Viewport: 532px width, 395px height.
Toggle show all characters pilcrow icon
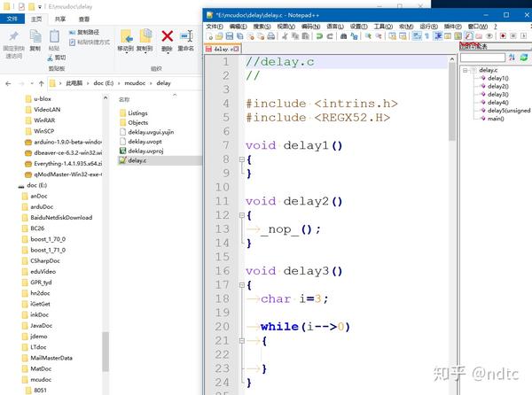pyautogui.click(x=427, y=36)
